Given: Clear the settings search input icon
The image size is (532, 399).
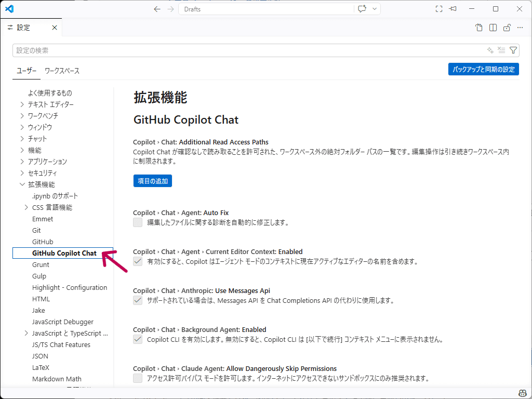Looking at the screenshot, I should 501,50.
